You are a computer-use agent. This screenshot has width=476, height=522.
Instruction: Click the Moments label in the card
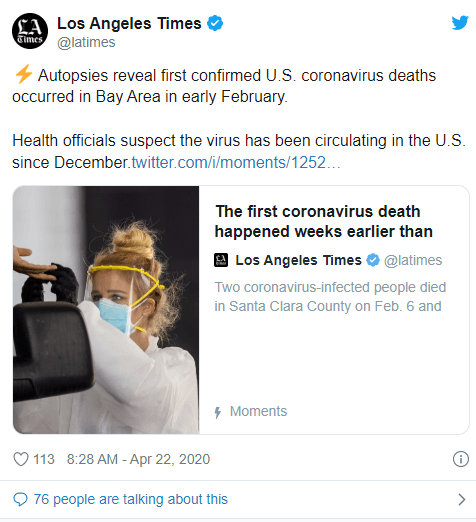[x=258, y=411]
